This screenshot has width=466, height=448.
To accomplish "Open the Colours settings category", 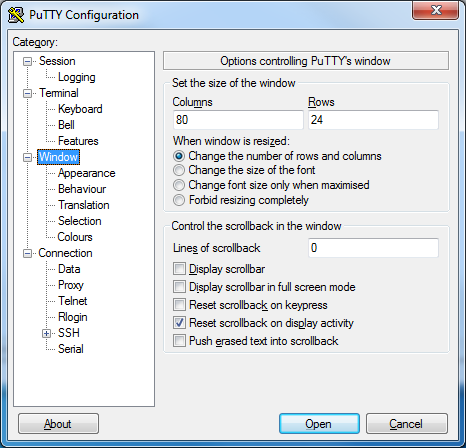I will click(75, 237).
